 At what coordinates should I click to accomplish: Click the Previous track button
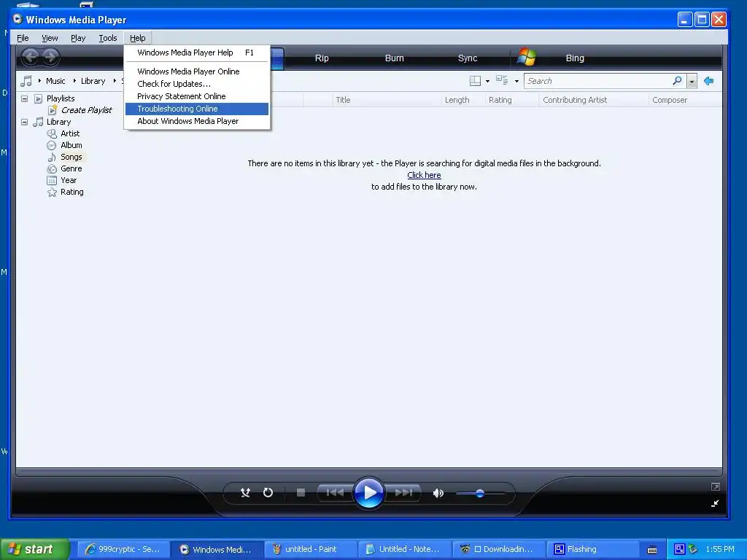(x=335, y=492)
